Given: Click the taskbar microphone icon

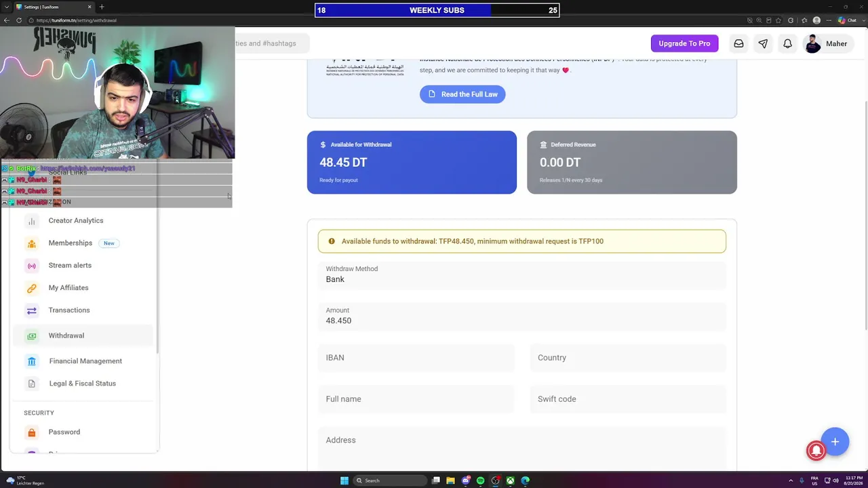Looking at the screenshot, I should (802, 481).
